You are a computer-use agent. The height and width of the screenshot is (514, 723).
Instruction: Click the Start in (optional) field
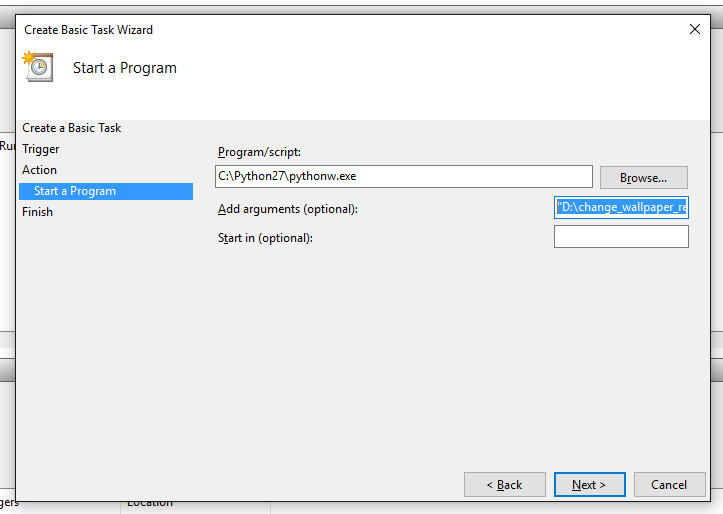pos(621,236)
